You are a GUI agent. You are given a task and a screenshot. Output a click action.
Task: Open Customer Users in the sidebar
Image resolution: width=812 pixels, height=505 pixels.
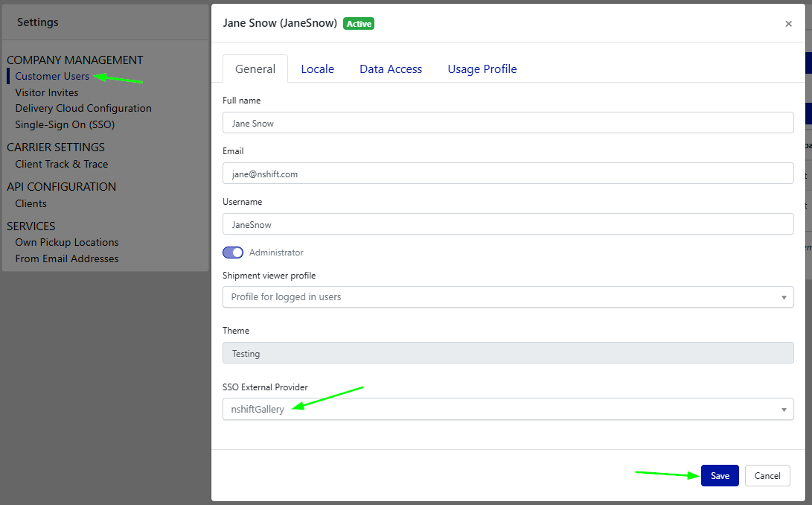pyautogui.click(x=52, y=76)
